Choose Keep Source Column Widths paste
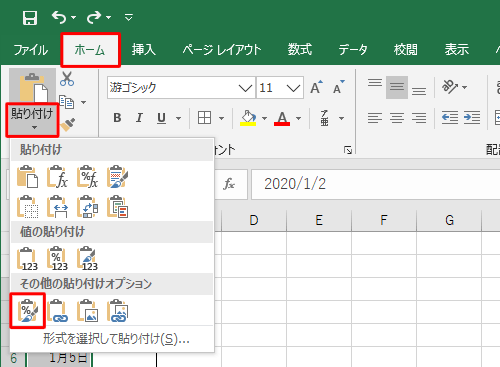Image resolution: width=500 pixels, height=367 pixels. pos(57,207)
